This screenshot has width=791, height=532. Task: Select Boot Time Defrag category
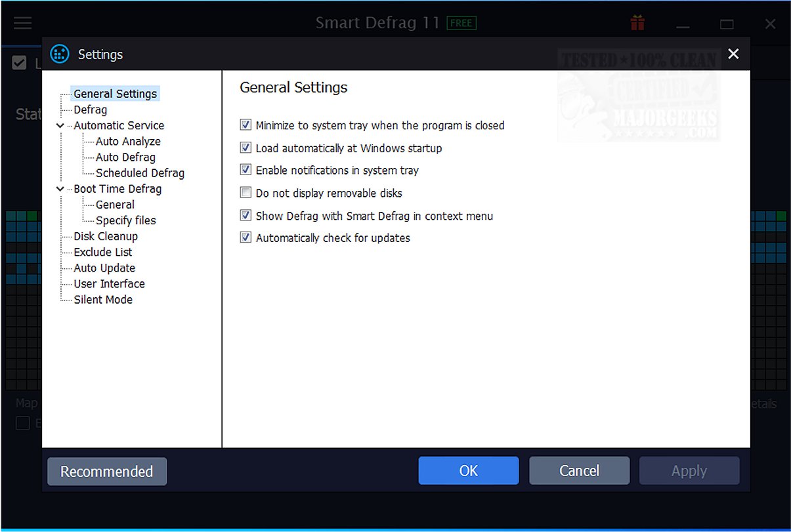pos(118,189)
